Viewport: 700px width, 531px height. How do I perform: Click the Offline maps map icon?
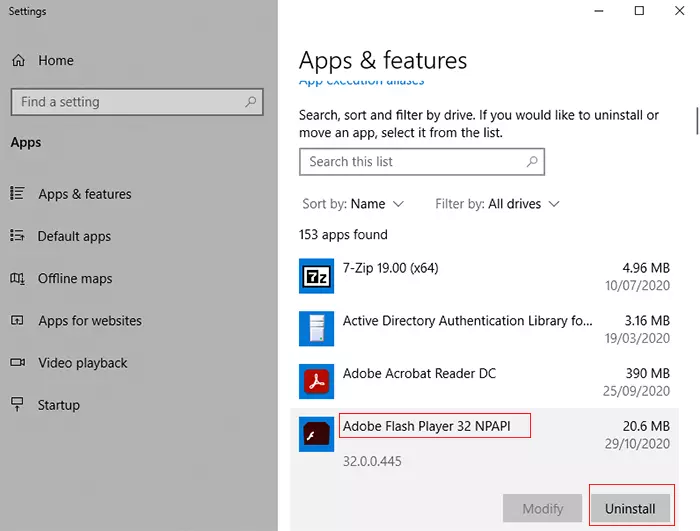click(17, 278)
